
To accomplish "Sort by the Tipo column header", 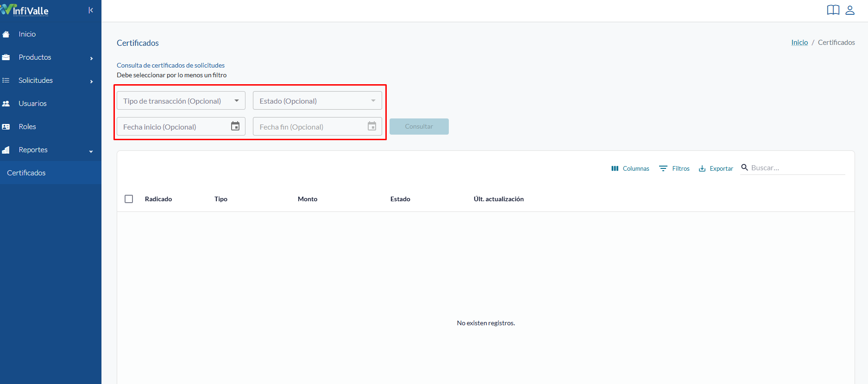I will (x=221, y=199).
